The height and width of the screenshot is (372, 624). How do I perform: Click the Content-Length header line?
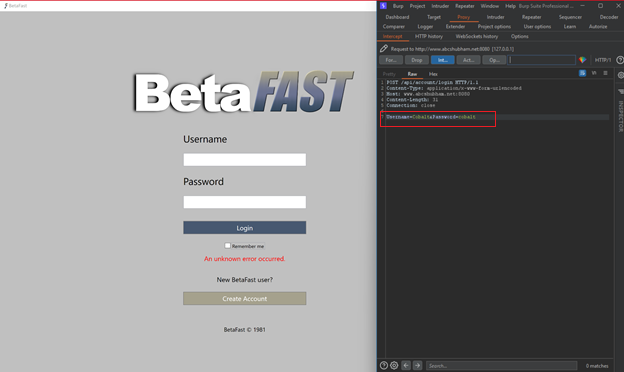point(412,100)
